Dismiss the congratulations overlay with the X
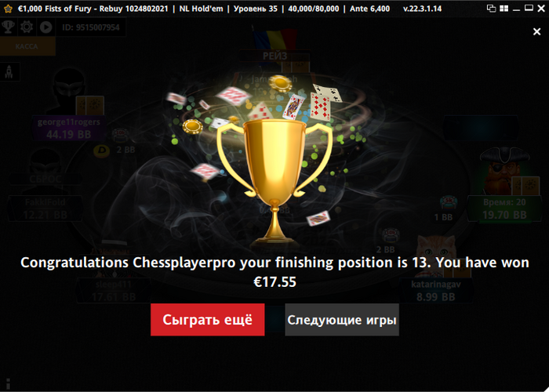549x392 pixels. pyautogui.click(x=536, y=32)
